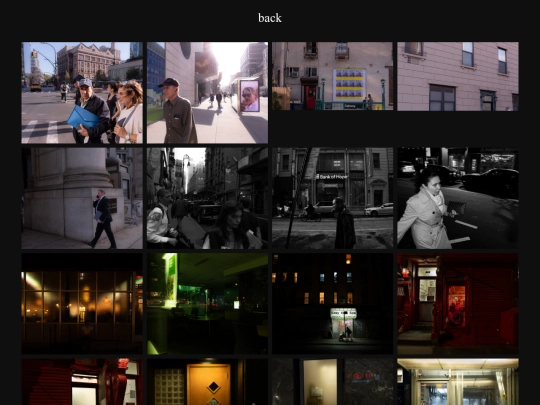
Task: Click the 'back' link at top
Action: pos(270,18)
